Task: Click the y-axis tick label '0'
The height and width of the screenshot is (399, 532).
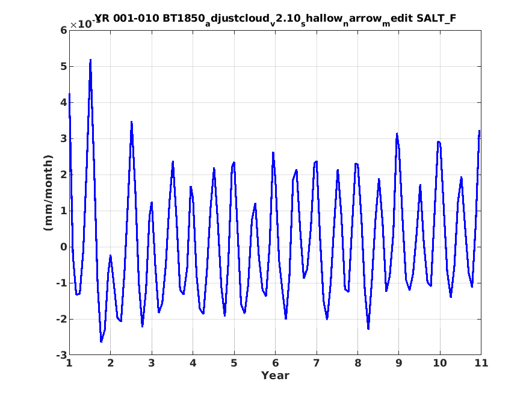Action: coord(64,247)
